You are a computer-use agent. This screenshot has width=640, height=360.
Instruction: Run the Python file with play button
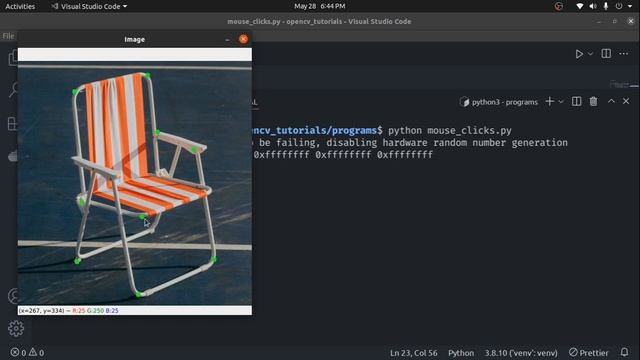[579, 54]
